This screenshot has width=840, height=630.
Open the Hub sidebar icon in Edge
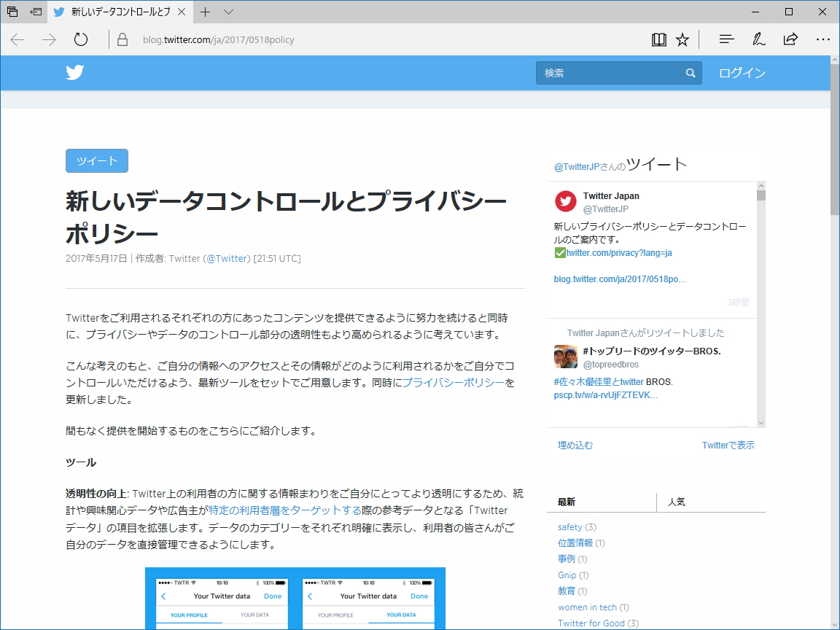point(726,39)
